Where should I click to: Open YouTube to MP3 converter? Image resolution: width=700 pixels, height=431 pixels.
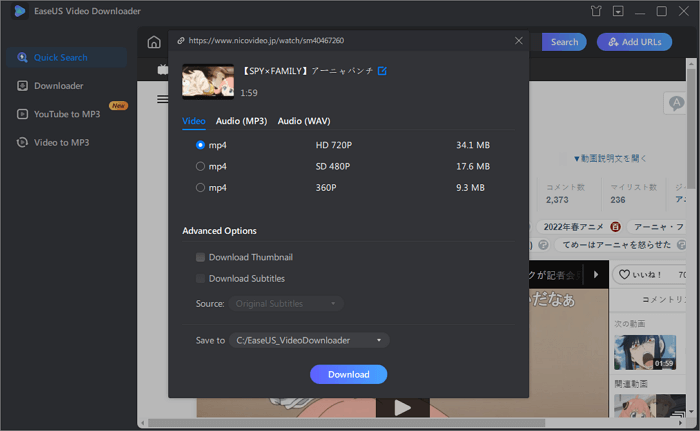pyautogui.click(x=67, y=114)
